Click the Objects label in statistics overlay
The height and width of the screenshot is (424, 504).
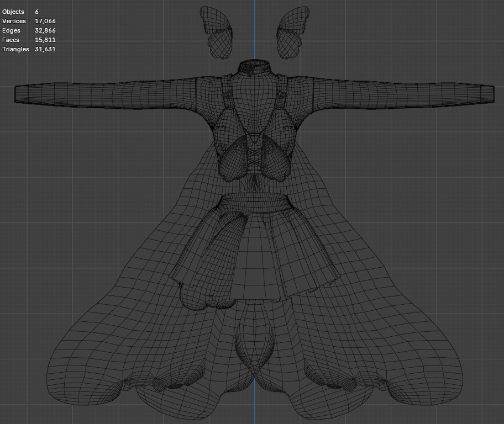click(13, 12)
